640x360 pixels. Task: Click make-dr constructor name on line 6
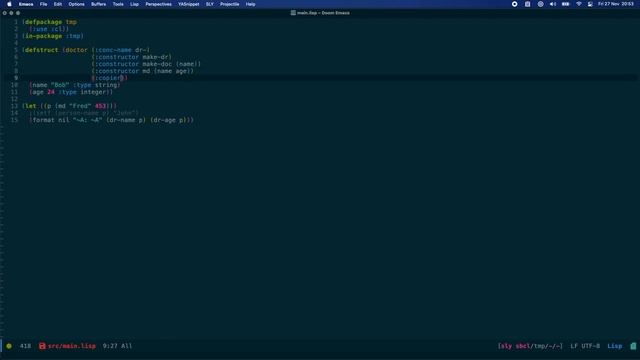click(156, 57)
